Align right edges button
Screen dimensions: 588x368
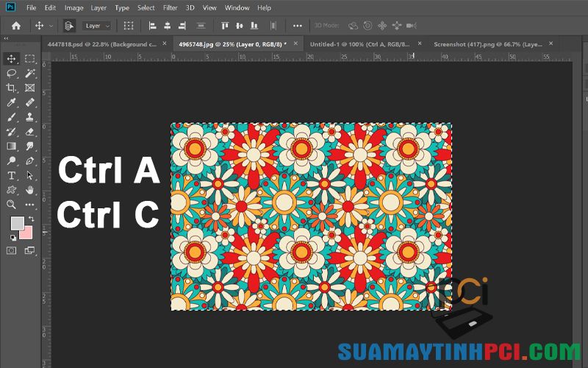[182, 26]
